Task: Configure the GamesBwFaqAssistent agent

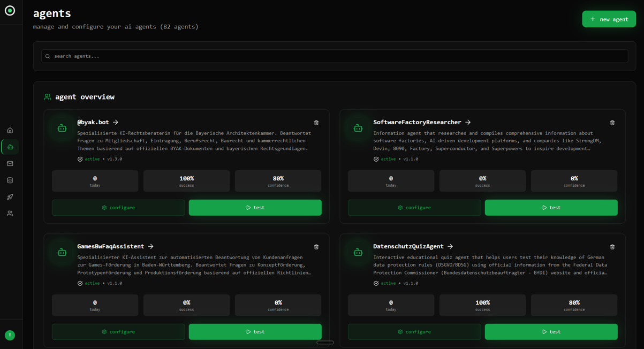Action: pos(118,332)
